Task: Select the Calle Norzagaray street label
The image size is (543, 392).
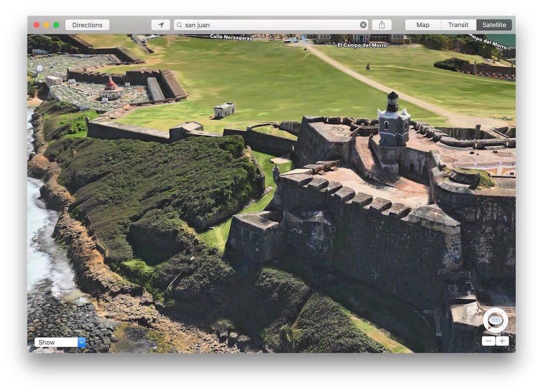Action: tap(231, 37)
